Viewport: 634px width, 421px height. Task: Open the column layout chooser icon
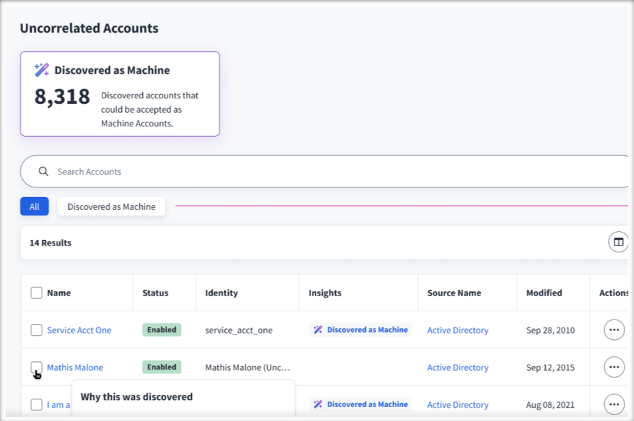619,242
